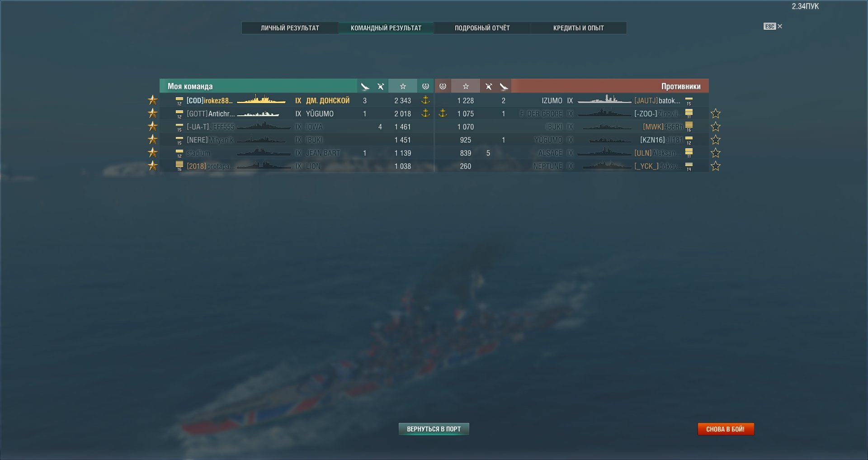Image resolution: width=868 pixels, height=460 pixels.
Task: Select the Командный результат tab
Action: coord(386,28)
